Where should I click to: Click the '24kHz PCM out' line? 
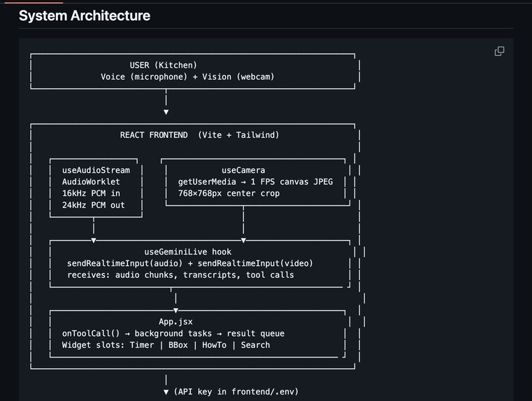click(x=93, y=205)
